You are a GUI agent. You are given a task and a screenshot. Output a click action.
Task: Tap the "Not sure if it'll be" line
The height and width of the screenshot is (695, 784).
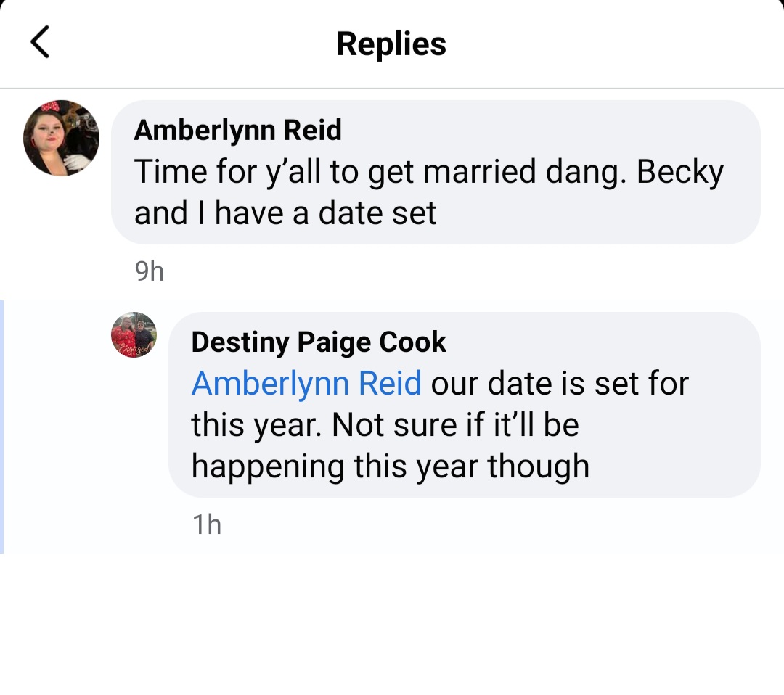click(x=455, y=424)
